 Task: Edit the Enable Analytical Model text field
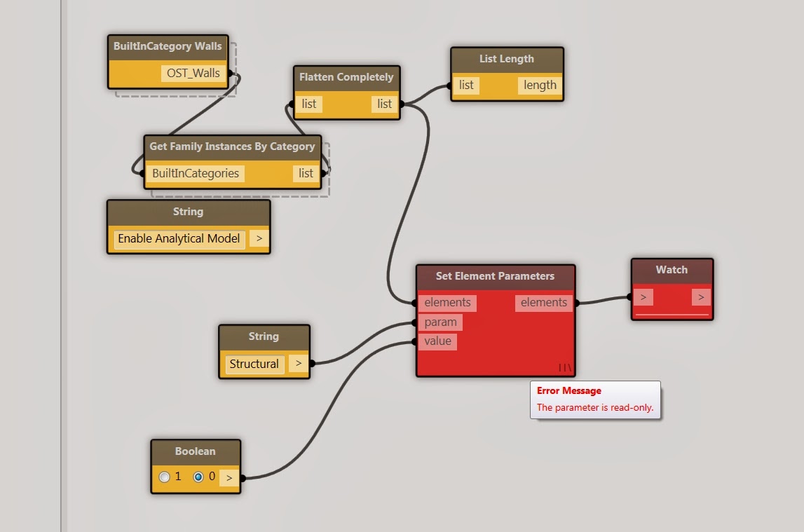[x=179, y=239]
